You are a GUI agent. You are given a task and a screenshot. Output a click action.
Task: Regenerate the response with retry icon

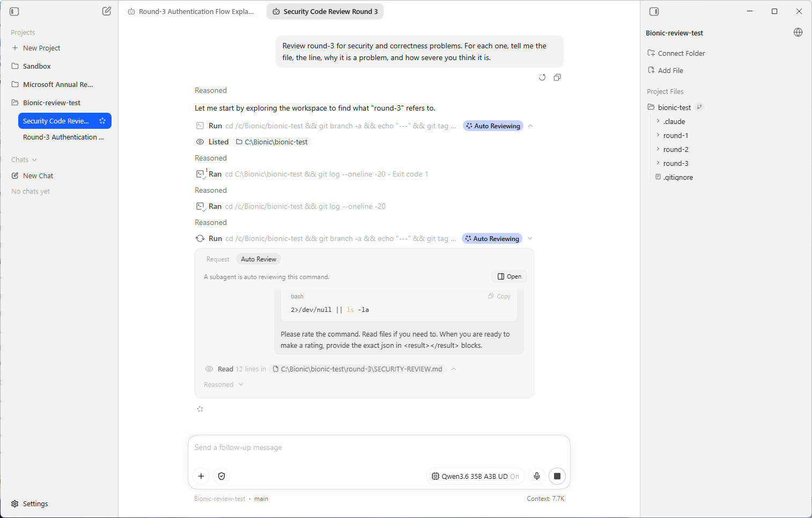542,77
